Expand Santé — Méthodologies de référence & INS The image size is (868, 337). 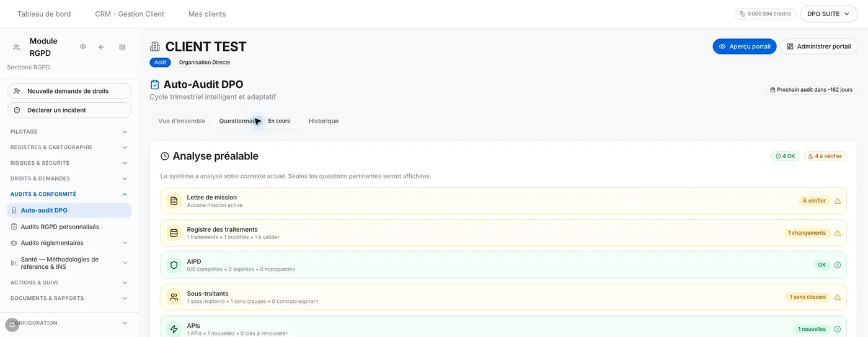69,263
